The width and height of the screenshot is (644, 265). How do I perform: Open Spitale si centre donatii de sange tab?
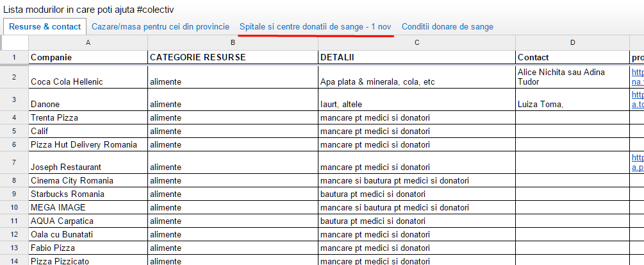pos(315,27)
